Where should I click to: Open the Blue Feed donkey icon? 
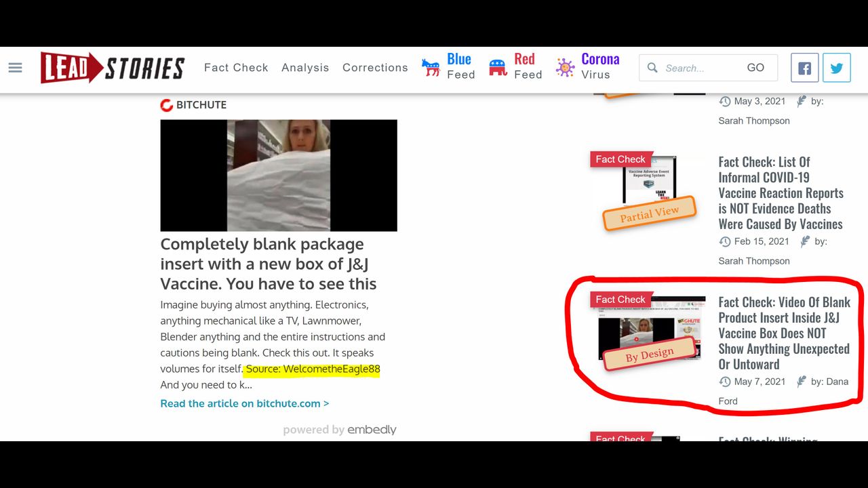pos(431,68)
